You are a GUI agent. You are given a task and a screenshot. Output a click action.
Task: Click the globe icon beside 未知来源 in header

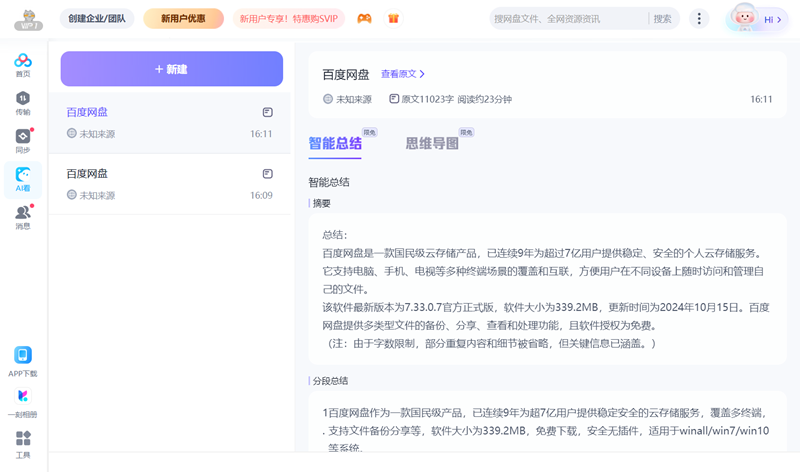click(x=328, y=99)
